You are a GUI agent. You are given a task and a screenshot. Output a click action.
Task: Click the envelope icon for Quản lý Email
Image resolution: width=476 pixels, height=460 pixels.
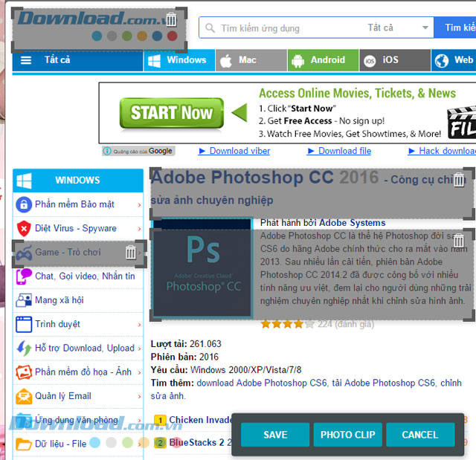(24, 396)
